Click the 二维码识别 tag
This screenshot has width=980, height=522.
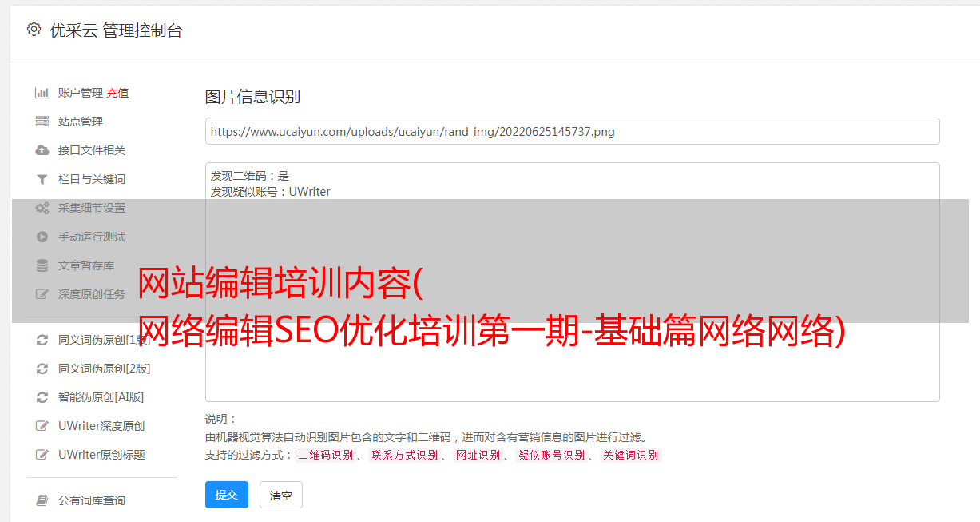point(325,455)
